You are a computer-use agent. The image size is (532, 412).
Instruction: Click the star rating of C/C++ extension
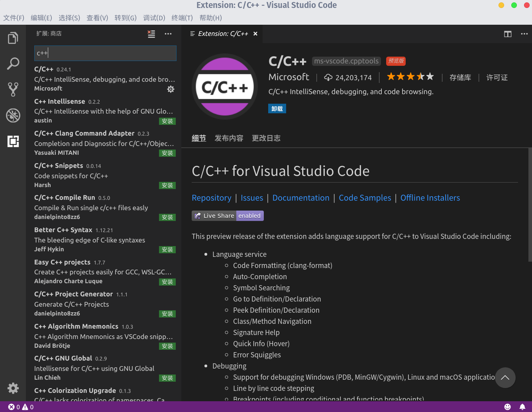click(x=410, y=77)
